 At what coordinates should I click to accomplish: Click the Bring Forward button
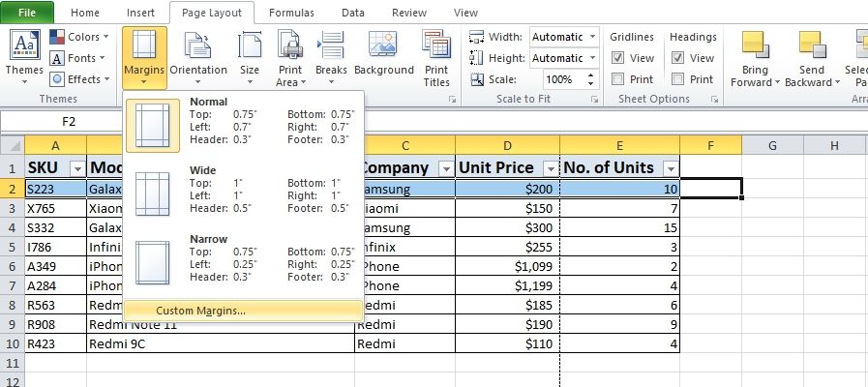[754, 58]
